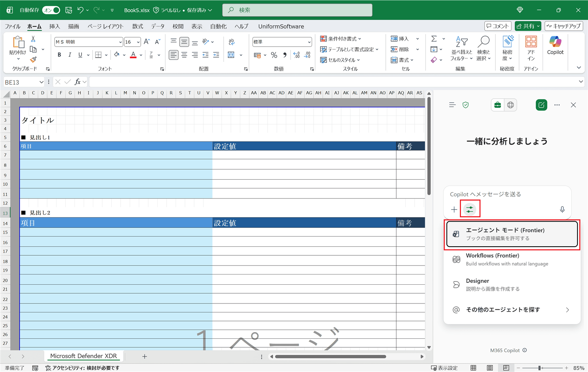Toggle Underline formatting
The image size is (588, 372).
coord(80,55)
